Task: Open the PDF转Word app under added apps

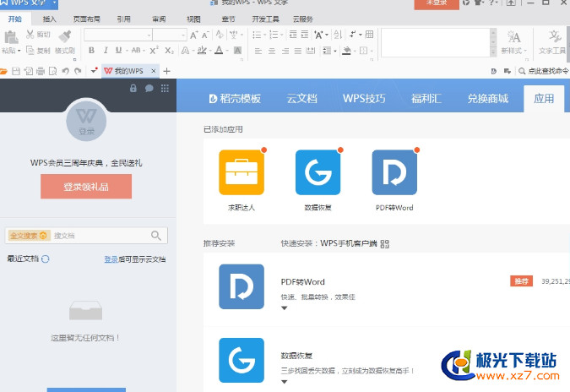Action: [x=394, y=172]
